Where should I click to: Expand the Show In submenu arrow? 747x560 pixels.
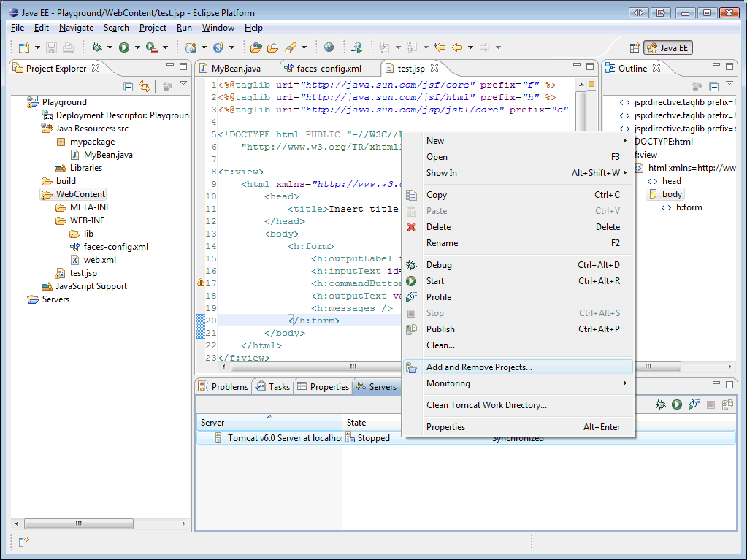click(624, 173)
